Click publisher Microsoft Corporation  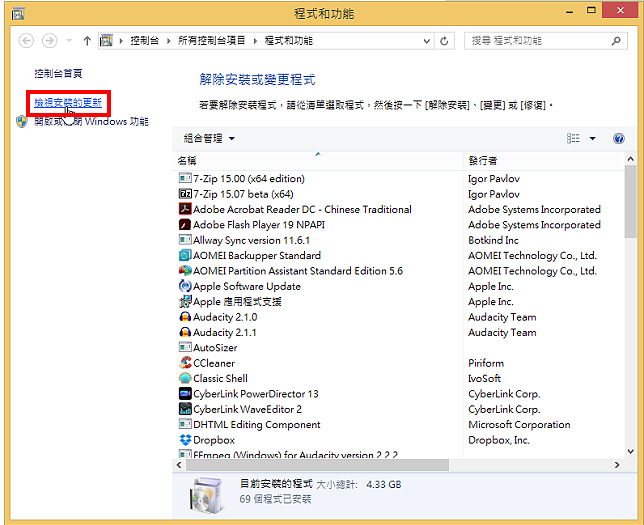(x=519, y=425)
